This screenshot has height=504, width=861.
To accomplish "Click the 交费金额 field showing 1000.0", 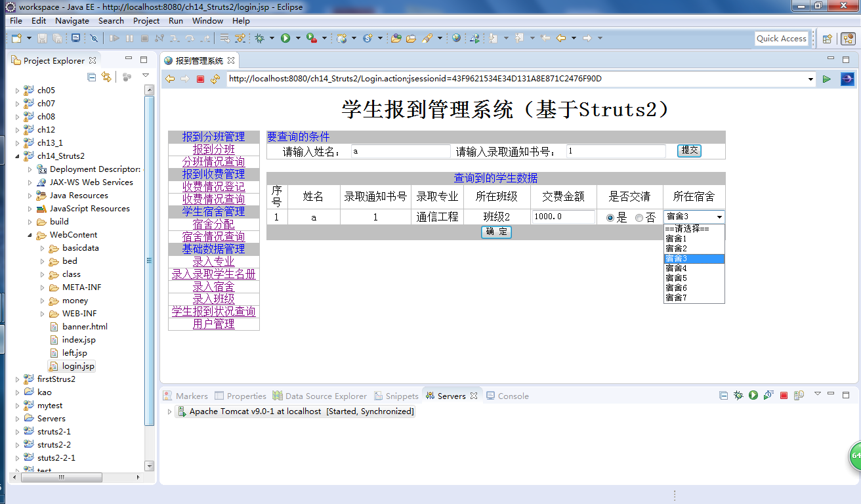I will click(x=564, y=217).
